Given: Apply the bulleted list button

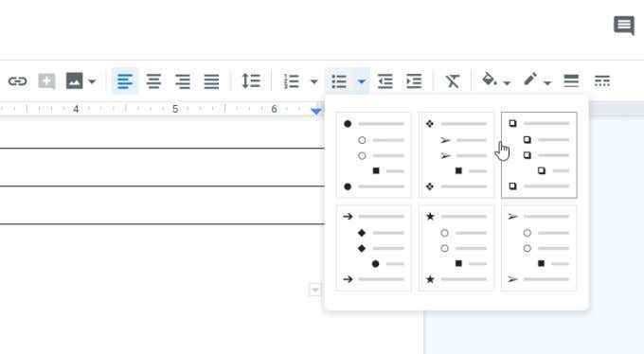Looking at the screenshot, I should tap(339, 80).
